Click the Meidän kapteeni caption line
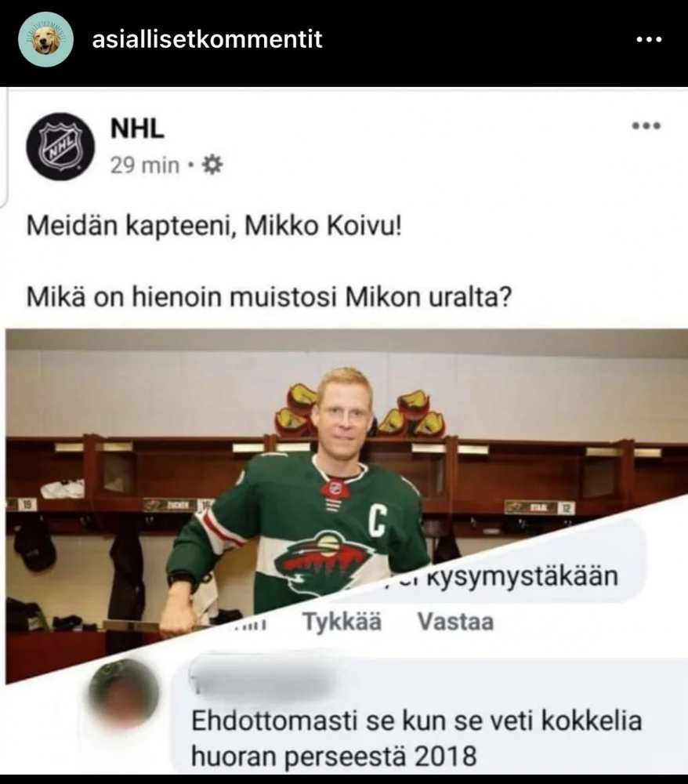Screen dimensions: 688x784 pyautogui.click(x=214, y=226)
